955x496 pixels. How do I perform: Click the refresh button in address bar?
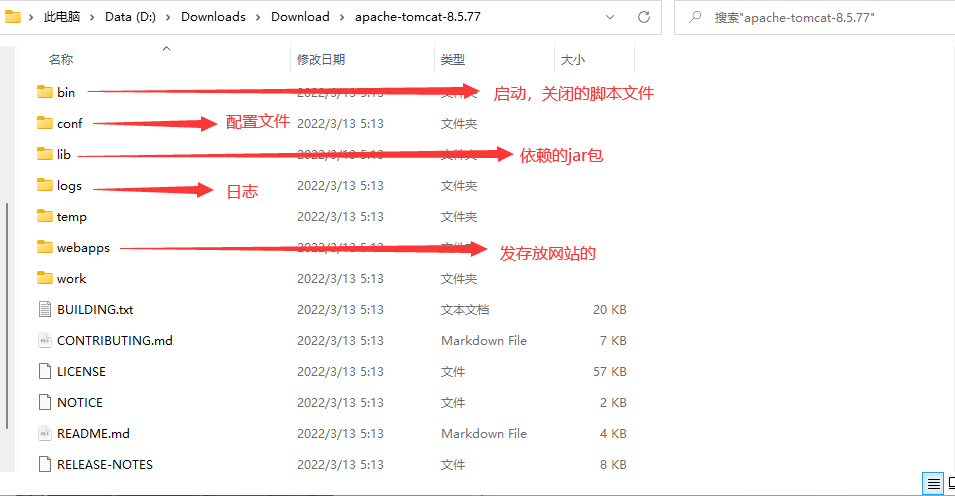coord(644,17)
